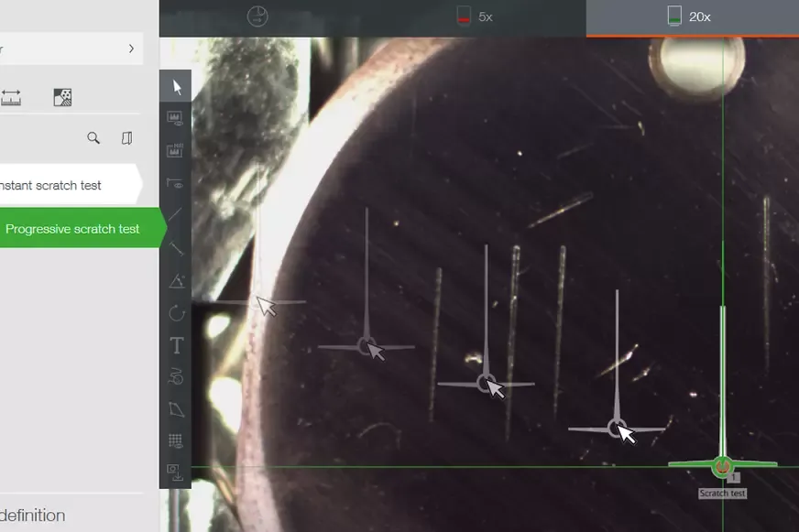Click the faint scratch marker on the sample edge

click(258, 302)
